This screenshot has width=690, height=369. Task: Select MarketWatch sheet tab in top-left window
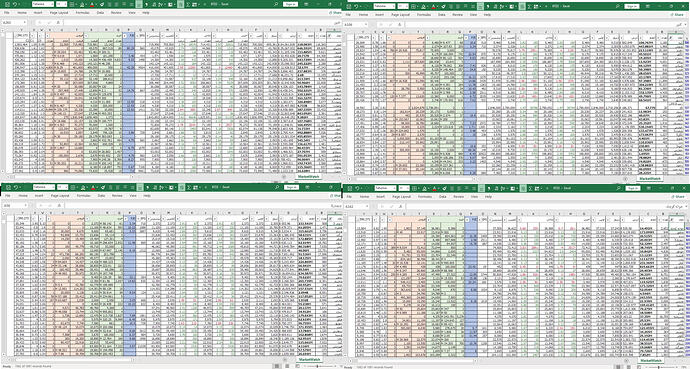click(x=307, y=176)
